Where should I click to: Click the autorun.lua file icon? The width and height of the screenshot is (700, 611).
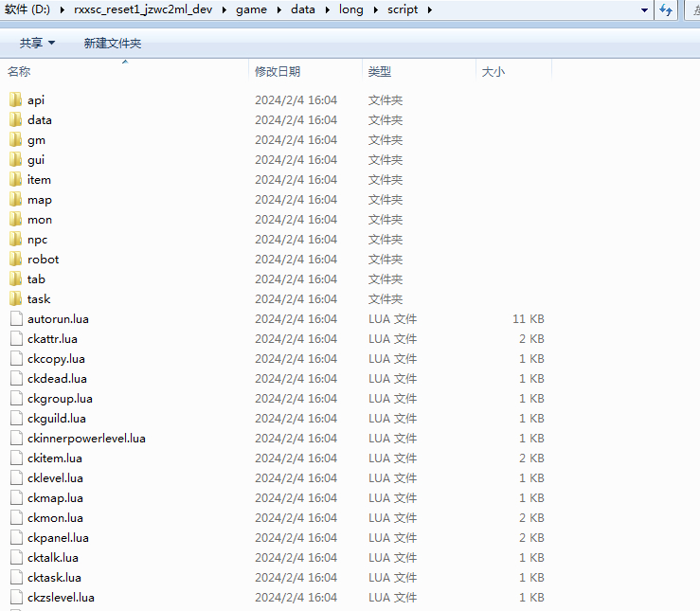pyautogui.click(x=15, y=318)
